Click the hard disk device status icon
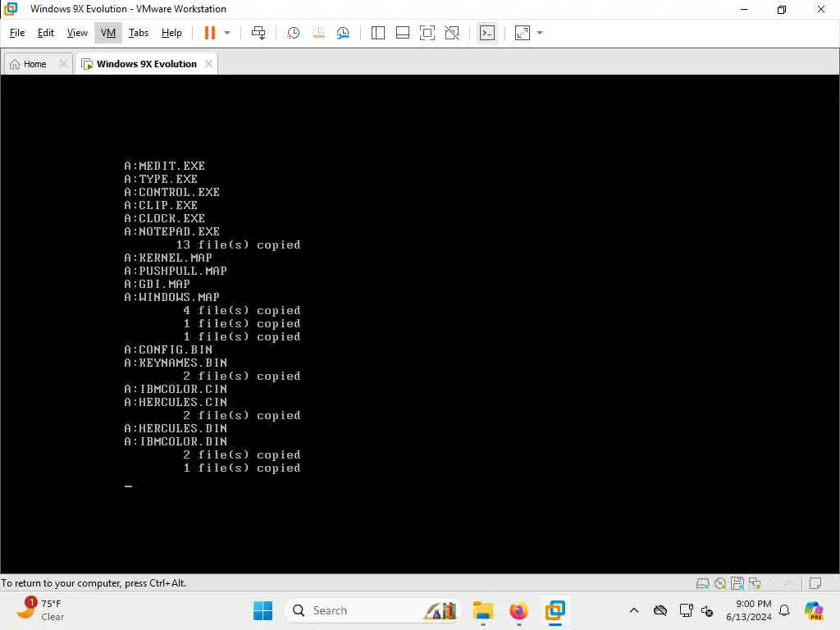This screenshot has height=630, width=840. [x=702, y=583]
